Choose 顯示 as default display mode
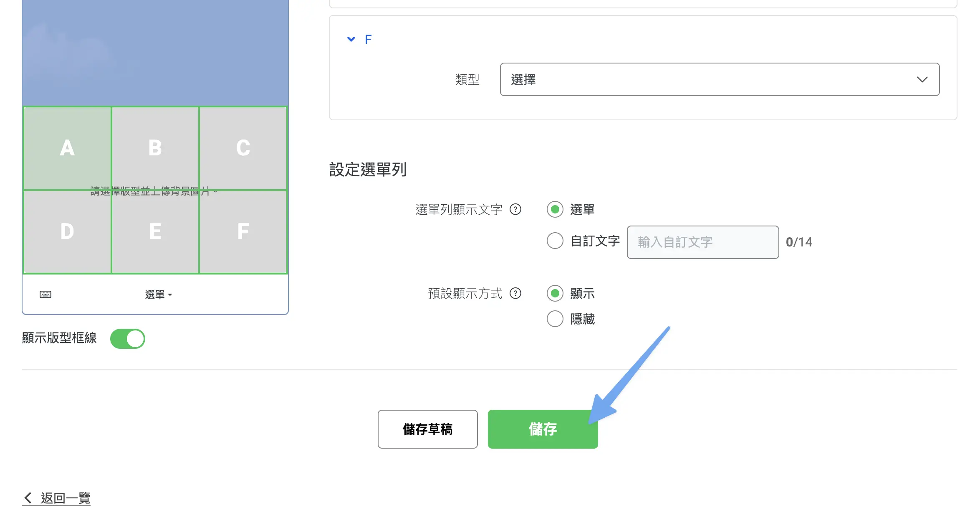980x528 pixels. coord(555,293)
